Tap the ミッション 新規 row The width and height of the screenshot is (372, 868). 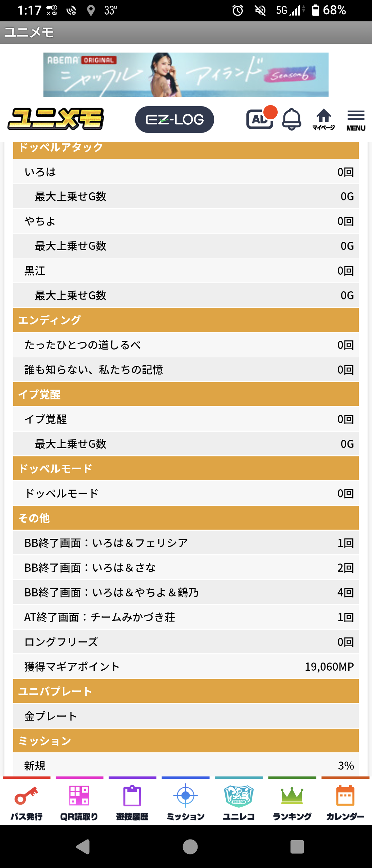(x=186, y=765)
